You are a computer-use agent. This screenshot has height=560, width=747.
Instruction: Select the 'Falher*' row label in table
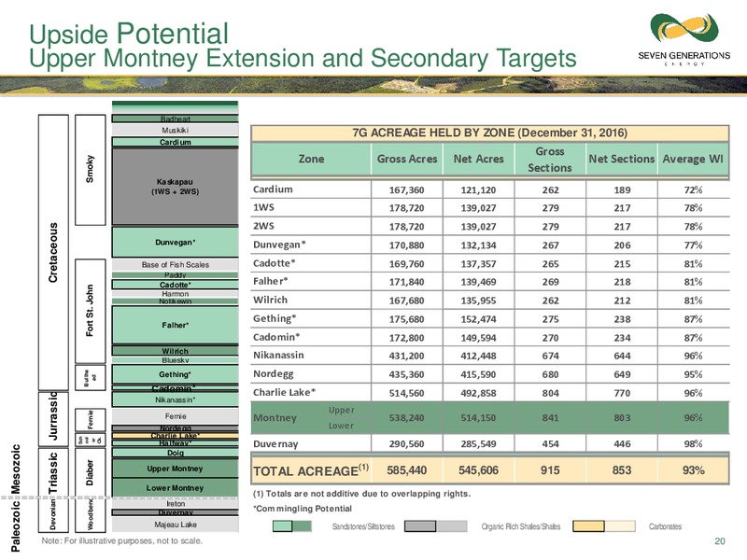[271, 282]
